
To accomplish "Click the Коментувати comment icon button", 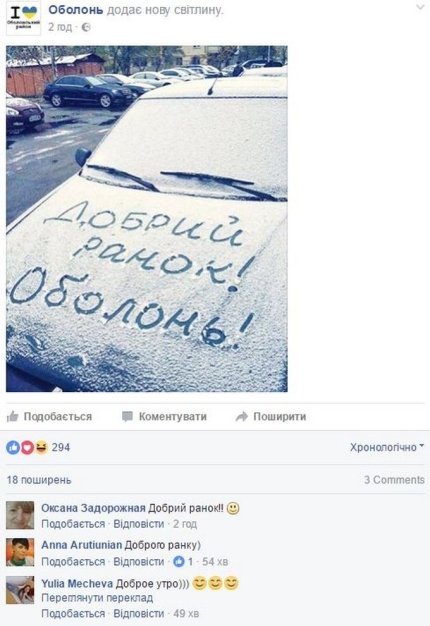I will [164, 416].
